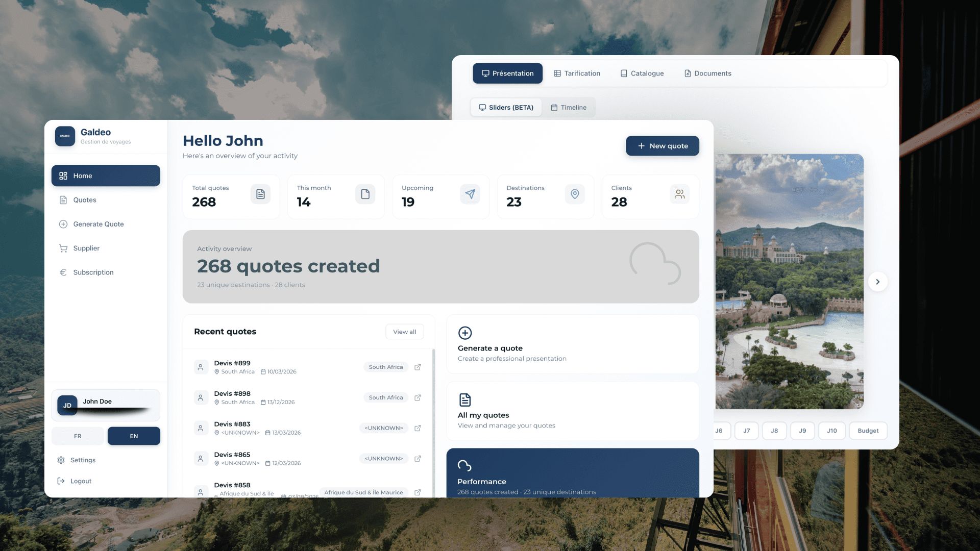Screen dimensions: 980x551
Task: Open external link icon for Devis #883
Action: [x=418, y=429]
